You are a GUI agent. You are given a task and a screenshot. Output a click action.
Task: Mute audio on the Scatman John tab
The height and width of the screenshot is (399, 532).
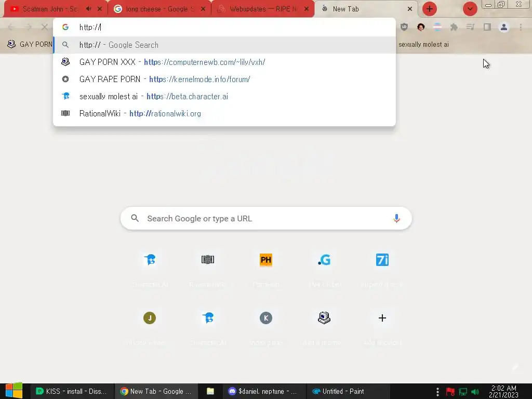(88, 9)
